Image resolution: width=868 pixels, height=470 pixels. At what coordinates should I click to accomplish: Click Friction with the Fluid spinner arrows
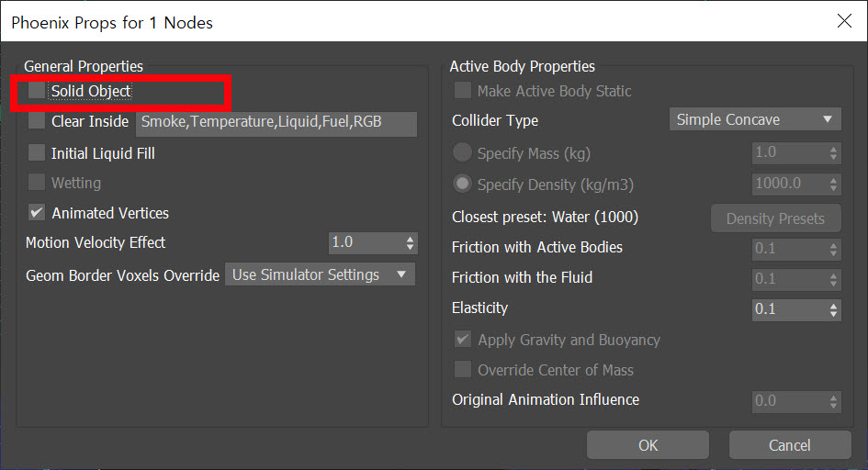[834, 279]
